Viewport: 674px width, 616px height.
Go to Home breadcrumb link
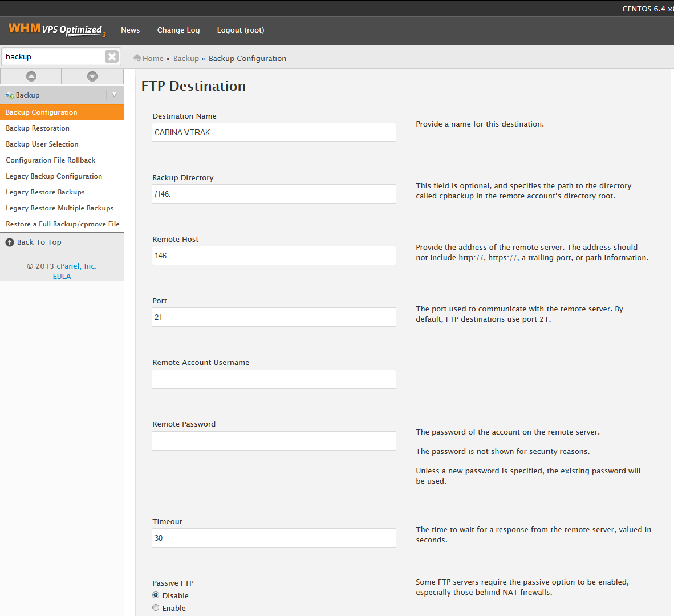point(153,58)
